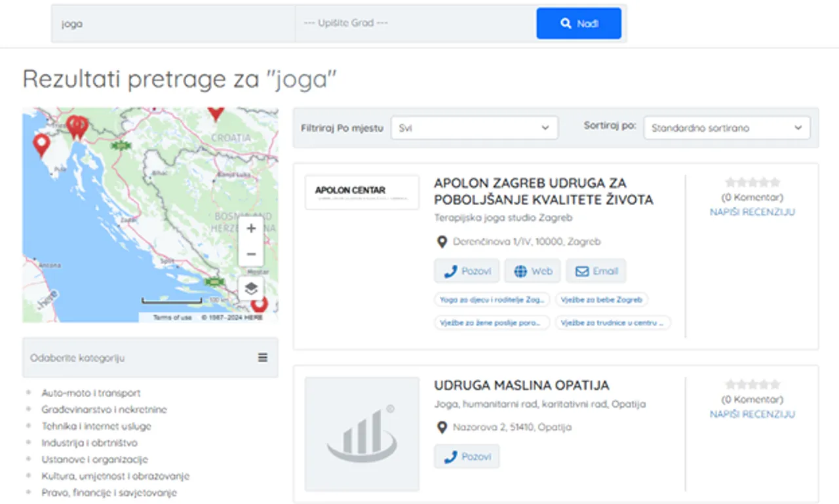Click the map pin near Istria coast
839x504 pixels.
coord(41,145)
